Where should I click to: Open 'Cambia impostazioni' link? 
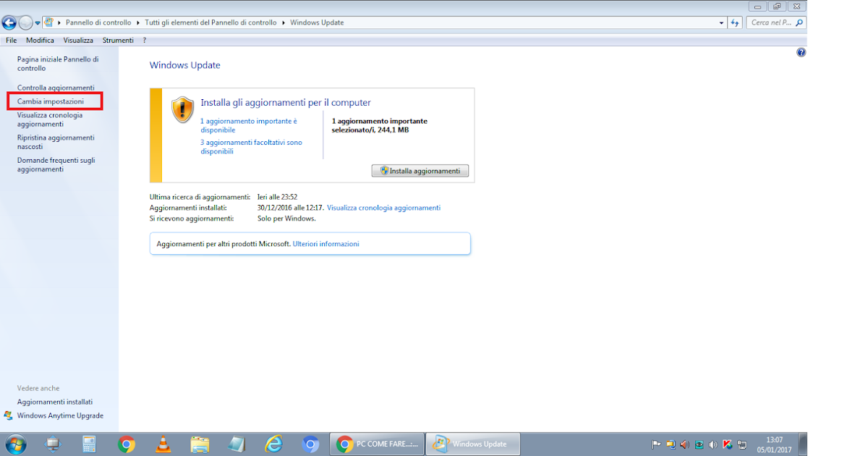51,101
